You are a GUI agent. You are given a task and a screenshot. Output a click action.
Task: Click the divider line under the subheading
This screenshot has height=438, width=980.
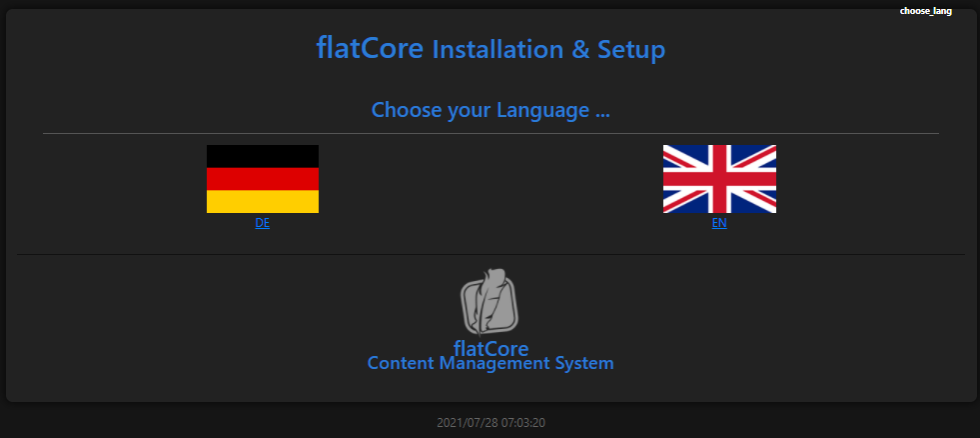490,133
